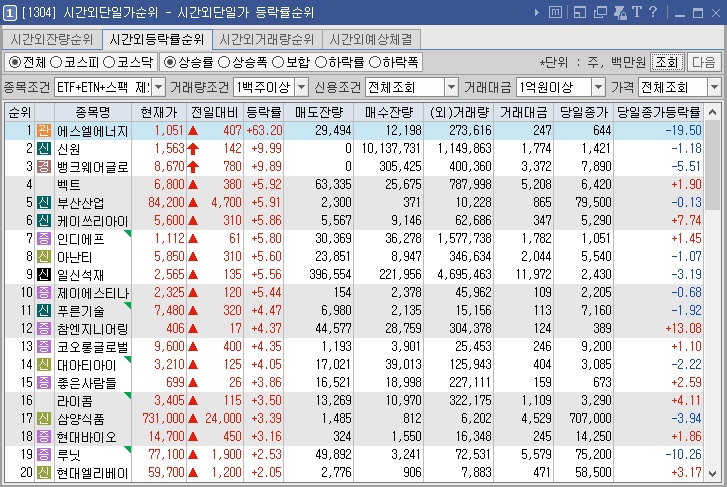The width and height of the screenshot is (727, 487).
Task: Sort by the 등락률 column header
Action: point(263,112)
